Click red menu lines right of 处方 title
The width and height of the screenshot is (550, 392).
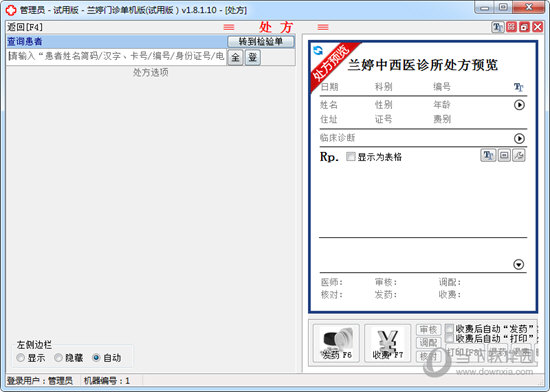[323, 27]
